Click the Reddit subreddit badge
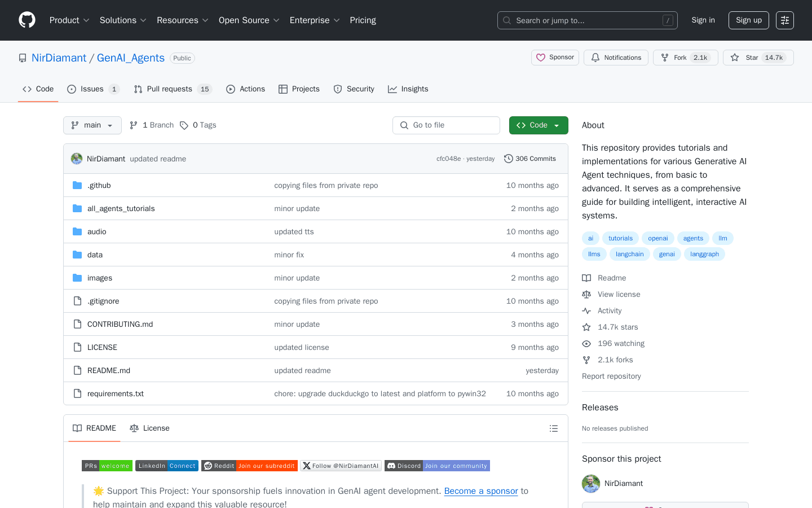Screen dimensions: 812x508 (249, 466)
